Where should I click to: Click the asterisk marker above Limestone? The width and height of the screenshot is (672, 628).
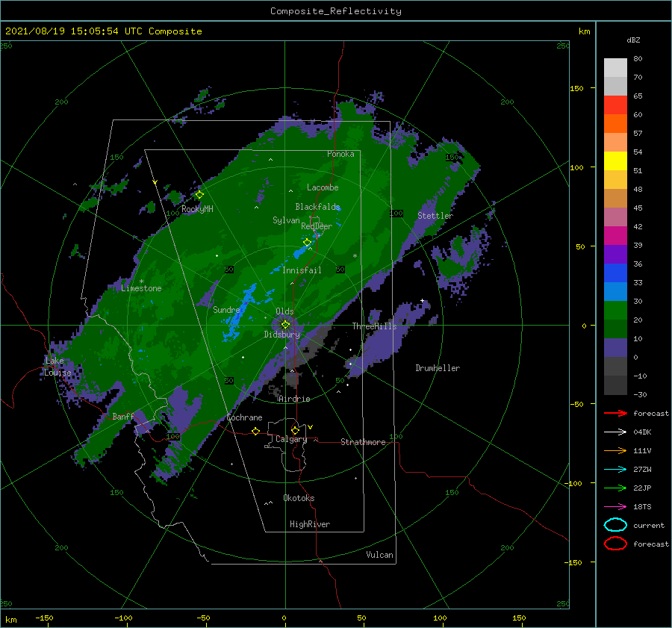pos(141,282)
